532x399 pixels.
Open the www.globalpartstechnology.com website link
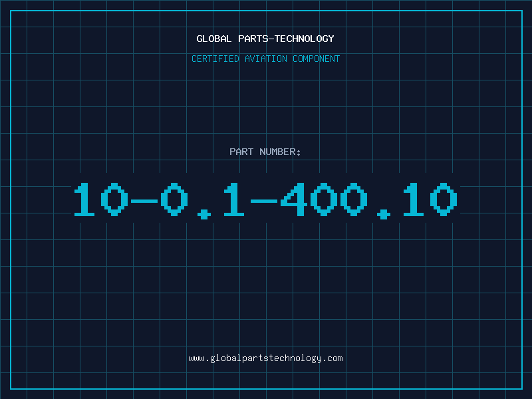pyautogui.click(x=265, y=358)
